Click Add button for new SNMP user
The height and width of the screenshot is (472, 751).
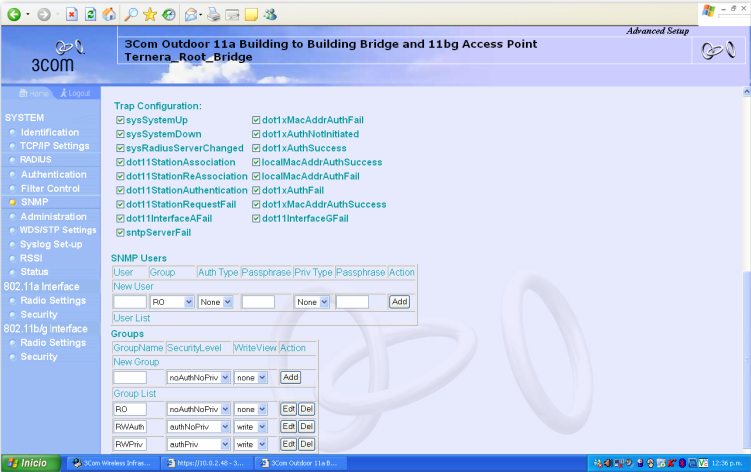click(399, 301)
